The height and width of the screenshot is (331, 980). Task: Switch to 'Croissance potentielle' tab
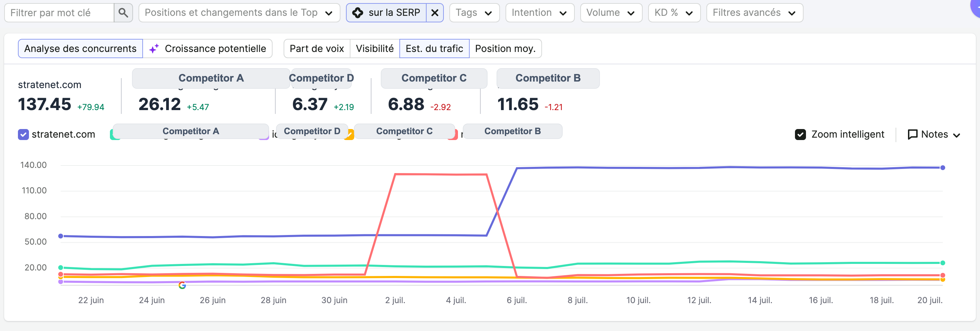[208, 49]
